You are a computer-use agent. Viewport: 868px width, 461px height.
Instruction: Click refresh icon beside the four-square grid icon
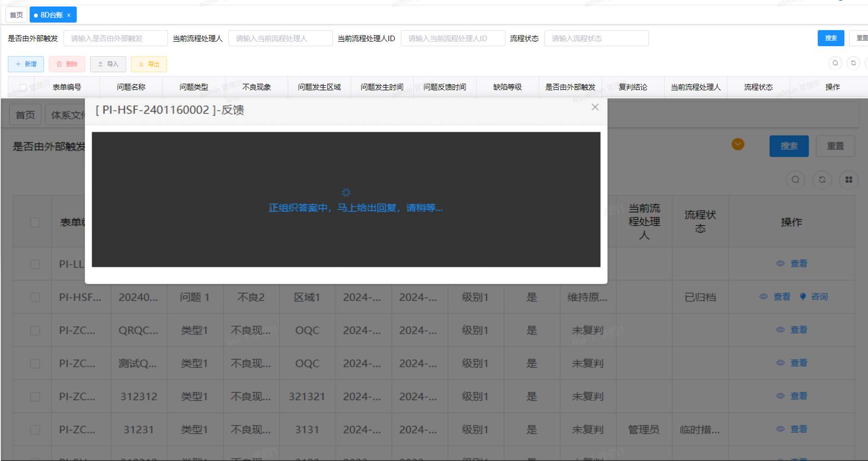pyautogui.click(x=822, y=180)
